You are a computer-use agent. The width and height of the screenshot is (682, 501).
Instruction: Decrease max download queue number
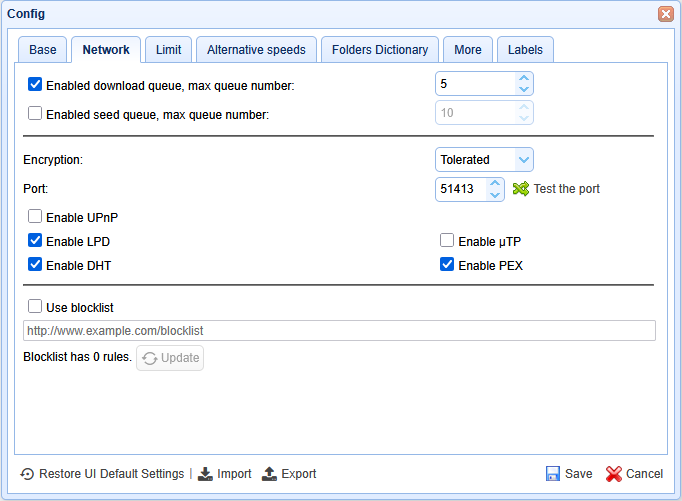pyautogui.click(x=523, y=90)
